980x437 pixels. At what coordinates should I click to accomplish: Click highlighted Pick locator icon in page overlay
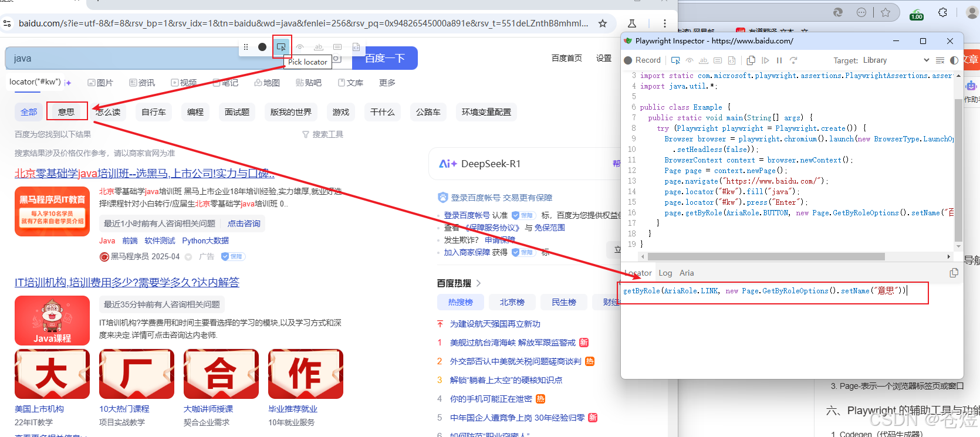point(282,47)
